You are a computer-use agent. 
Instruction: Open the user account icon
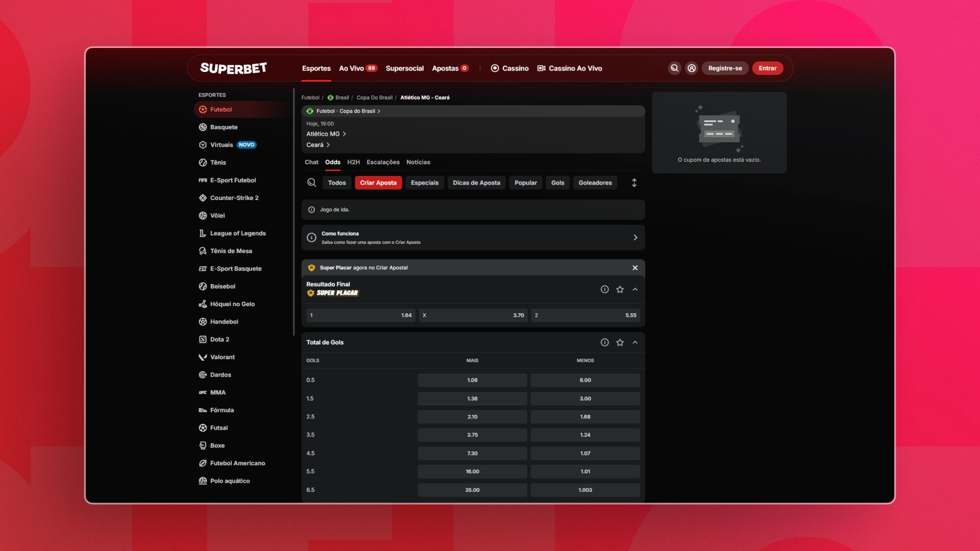pos(692,68)
